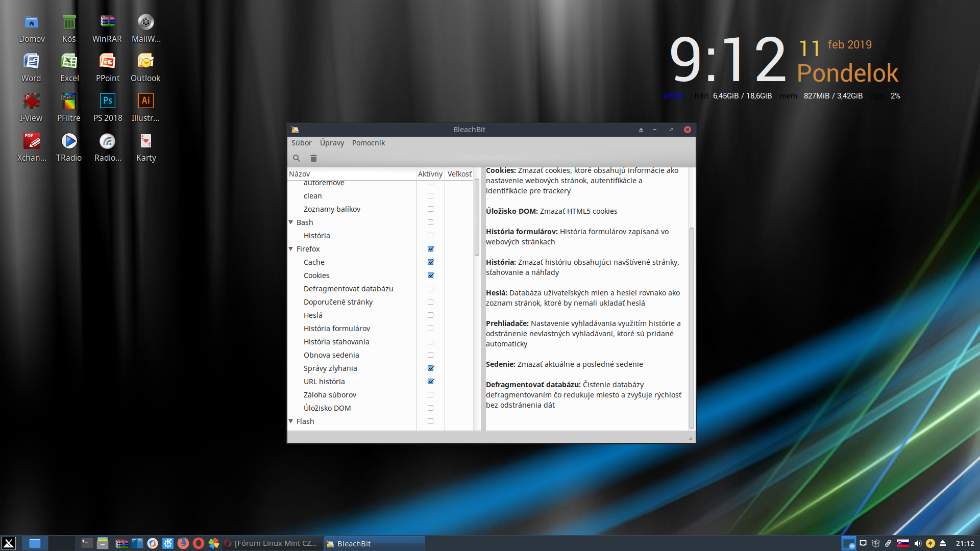The image size is (980, 551).
Task: Uncheck the Firefox Cookies checkbox
Action: click(x=431, y=275)
